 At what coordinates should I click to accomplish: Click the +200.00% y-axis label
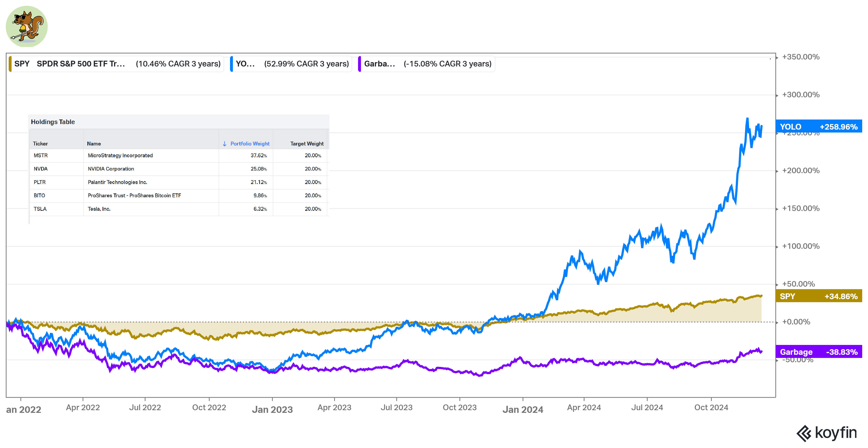coord(800,171)
